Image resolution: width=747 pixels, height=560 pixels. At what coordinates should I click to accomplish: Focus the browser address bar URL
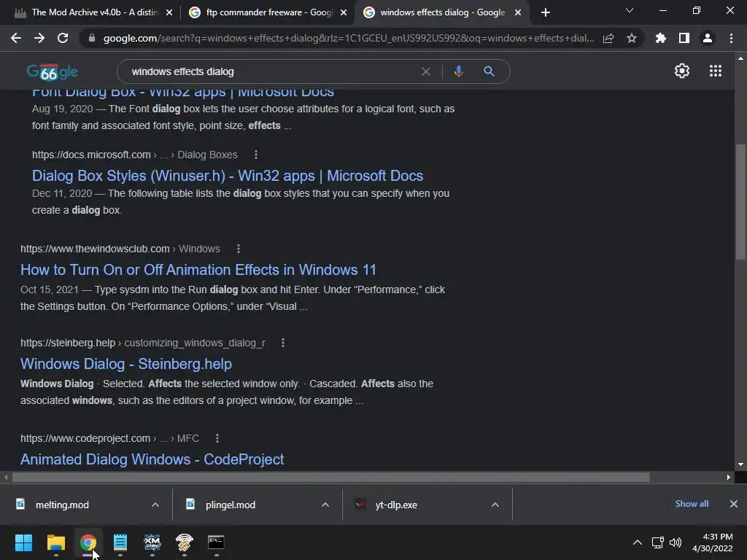(349, 38)
